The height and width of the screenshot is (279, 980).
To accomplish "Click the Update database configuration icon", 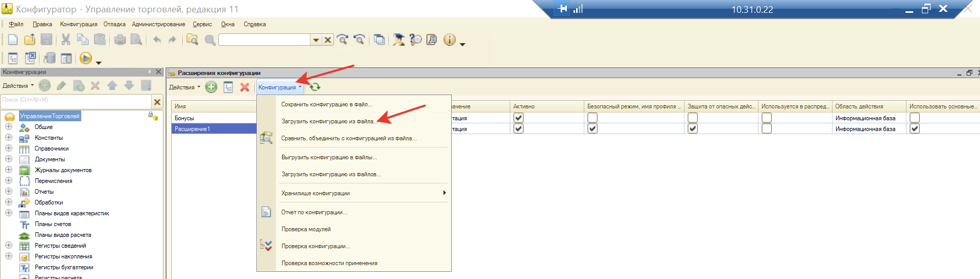I will coord(49,58).
